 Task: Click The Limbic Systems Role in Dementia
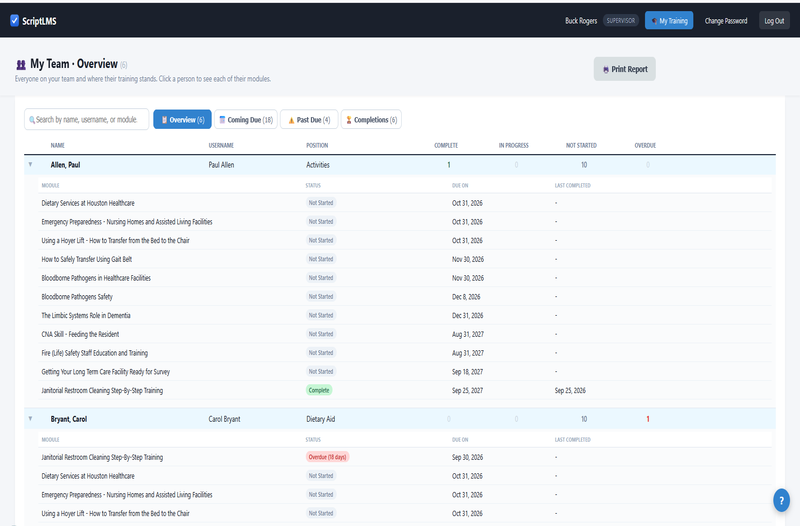[86, 316]
